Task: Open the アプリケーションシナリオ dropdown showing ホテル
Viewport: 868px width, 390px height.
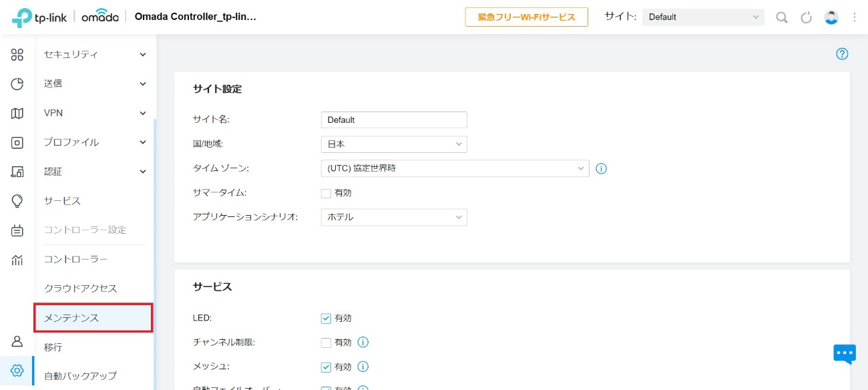Action: (x=393, y=217)
